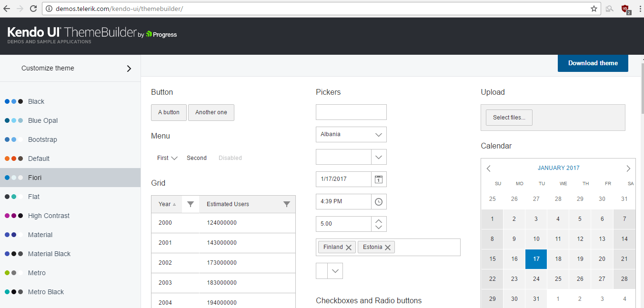Click the Year column filter icon
Screen dimensions: 644x308
(191, 204)
